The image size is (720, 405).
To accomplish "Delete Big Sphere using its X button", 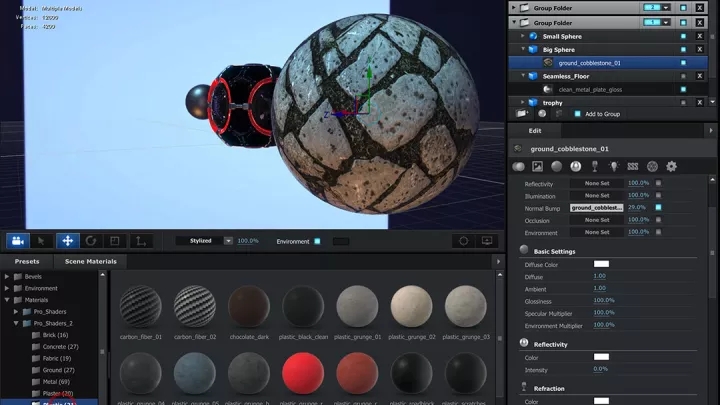I will click(x=698, y=49).
